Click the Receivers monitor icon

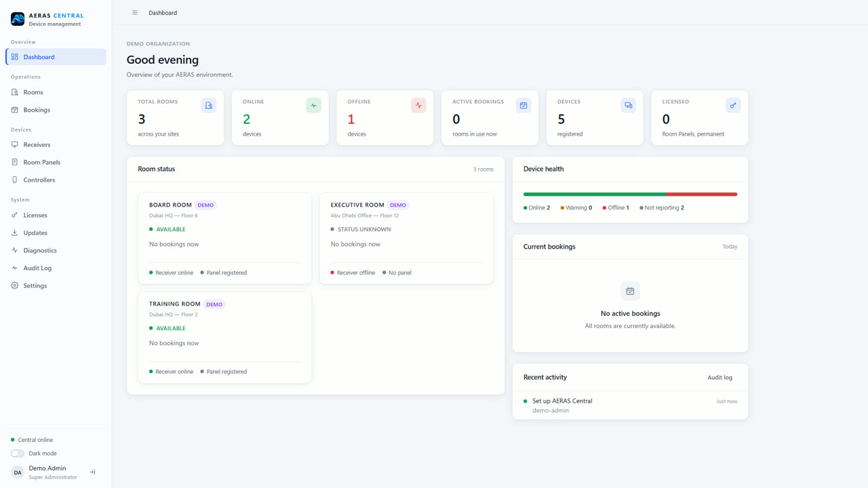pyautogui.click(x=15, y=144)
